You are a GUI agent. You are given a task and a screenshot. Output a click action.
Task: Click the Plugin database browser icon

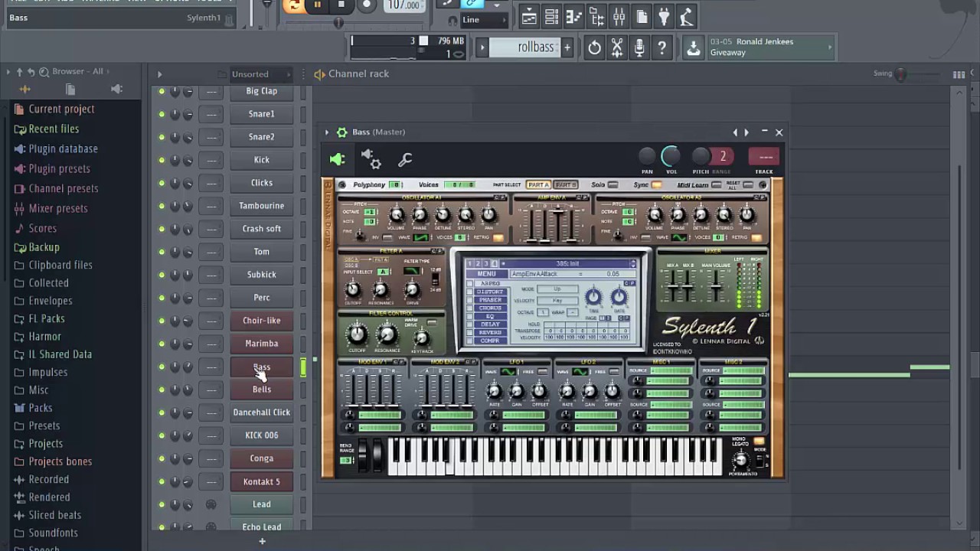(20, 148)
